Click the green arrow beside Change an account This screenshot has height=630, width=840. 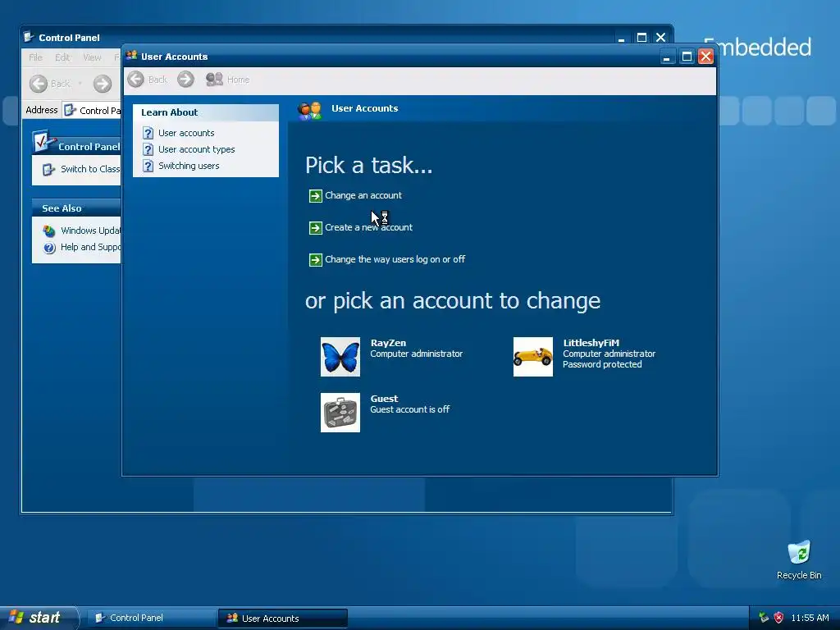click(x=316, y=196)
